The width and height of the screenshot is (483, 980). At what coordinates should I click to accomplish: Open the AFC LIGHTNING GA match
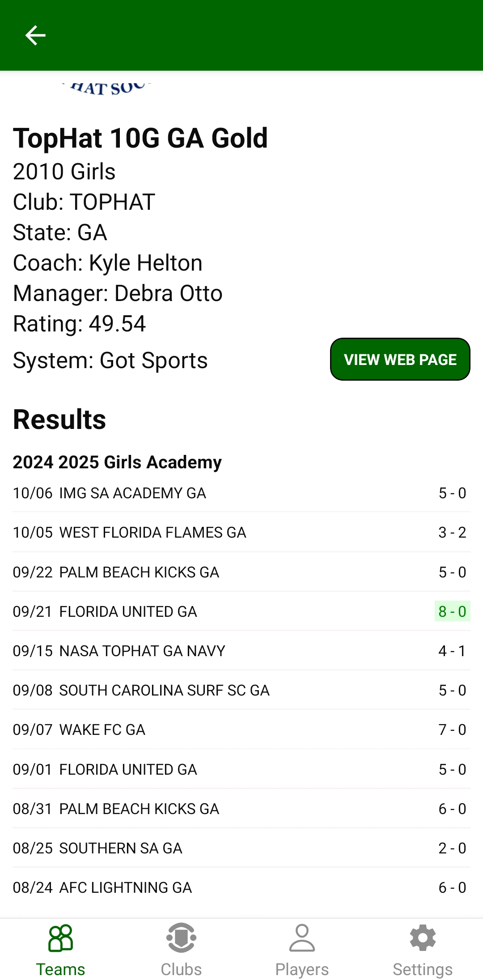coord(241,887)
